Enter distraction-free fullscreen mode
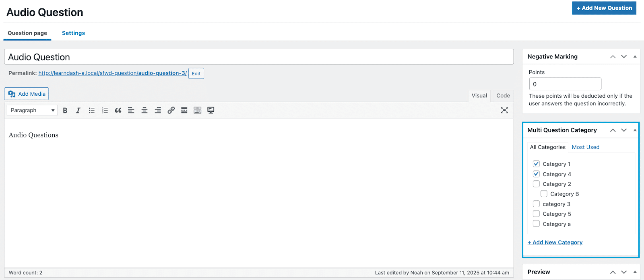Viewport: 644px width, 280px height. [x=504, y=110]
